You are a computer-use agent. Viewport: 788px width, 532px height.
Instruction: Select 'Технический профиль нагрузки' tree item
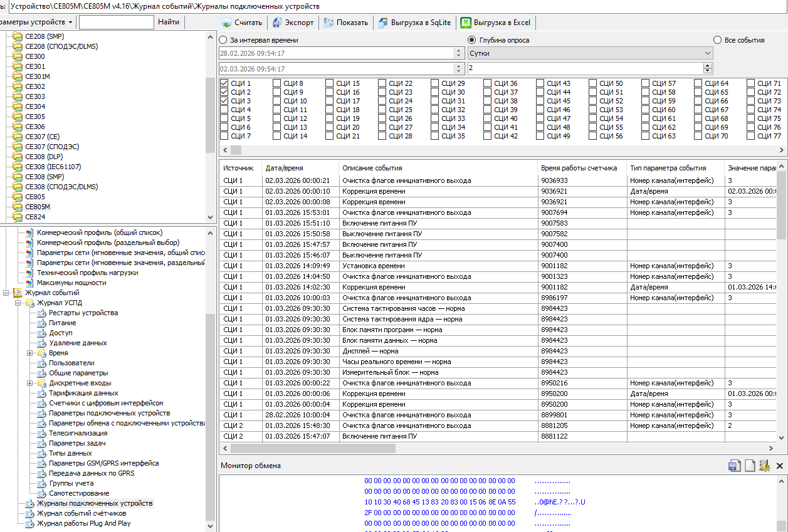pos(87,273)
